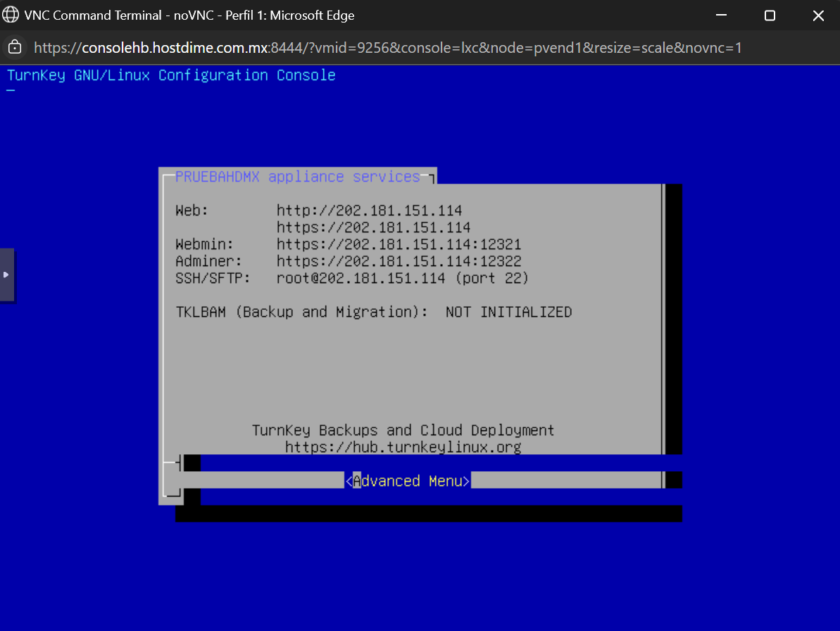Click the hub.turnkeylinux.org link
Viewport: 840px width, 631px height.
coord(403,446)
